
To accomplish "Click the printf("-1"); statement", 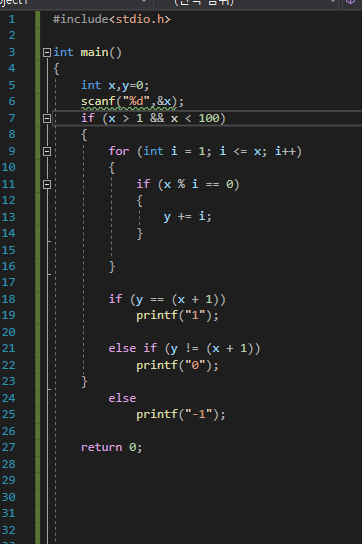I will (x=181, y=414).
